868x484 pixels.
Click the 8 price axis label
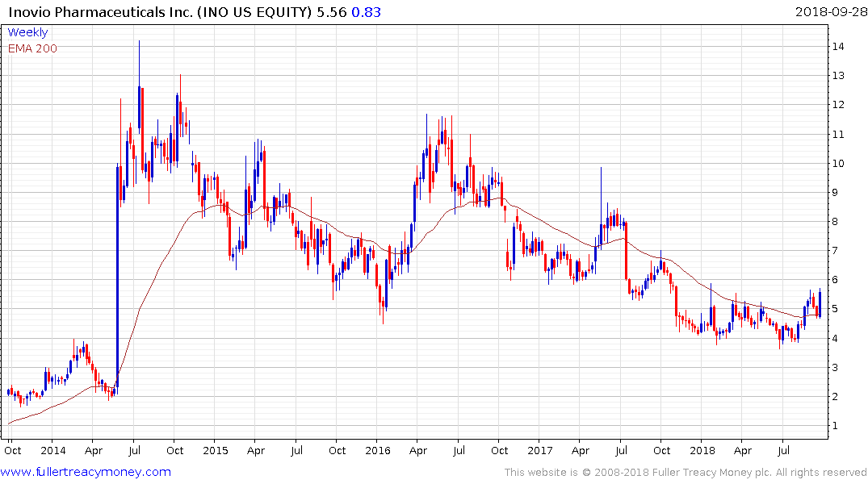(x=836, y=221)
